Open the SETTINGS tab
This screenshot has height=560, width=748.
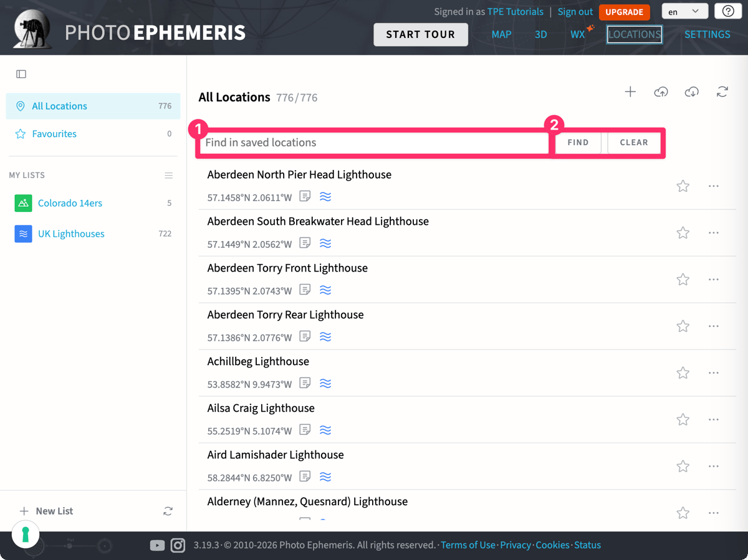tap(707, 34)
